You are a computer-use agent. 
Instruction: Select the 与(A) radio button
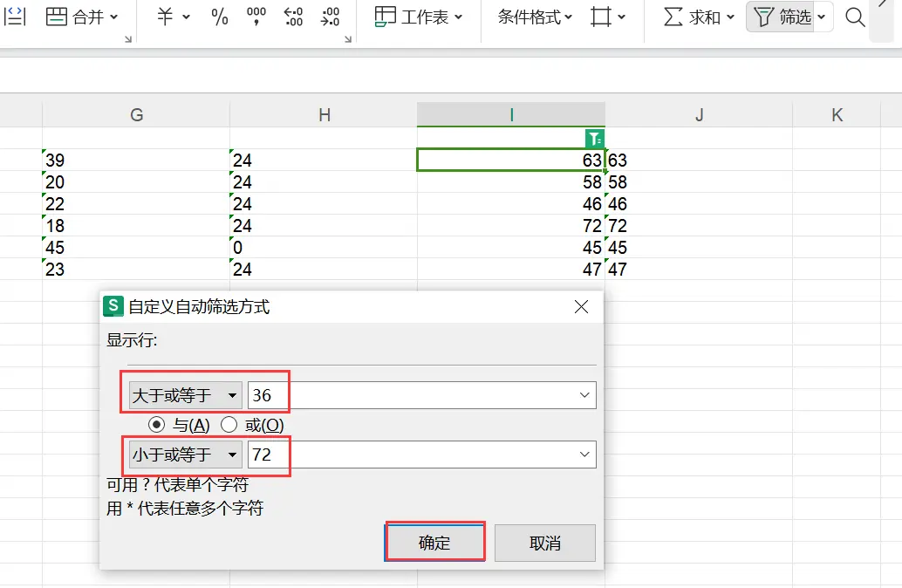tap(156, 425)
